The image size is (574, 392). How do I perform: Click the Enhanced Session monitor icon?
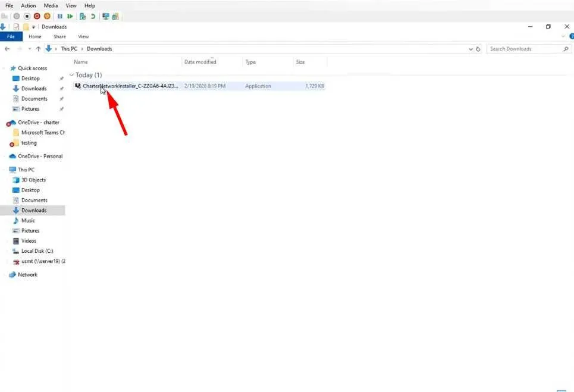pyautogui.click(x=105, y=16)
